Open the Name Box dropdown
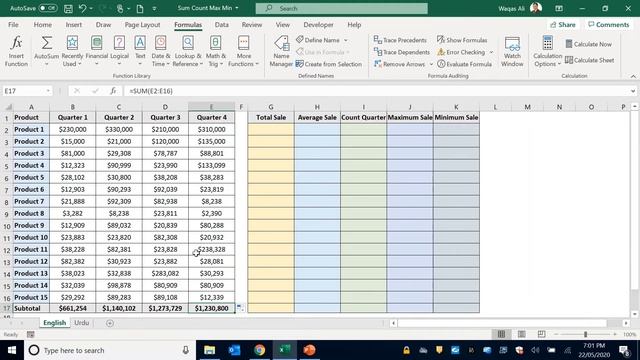Screen dimensions: 640x360 point(48,91)
